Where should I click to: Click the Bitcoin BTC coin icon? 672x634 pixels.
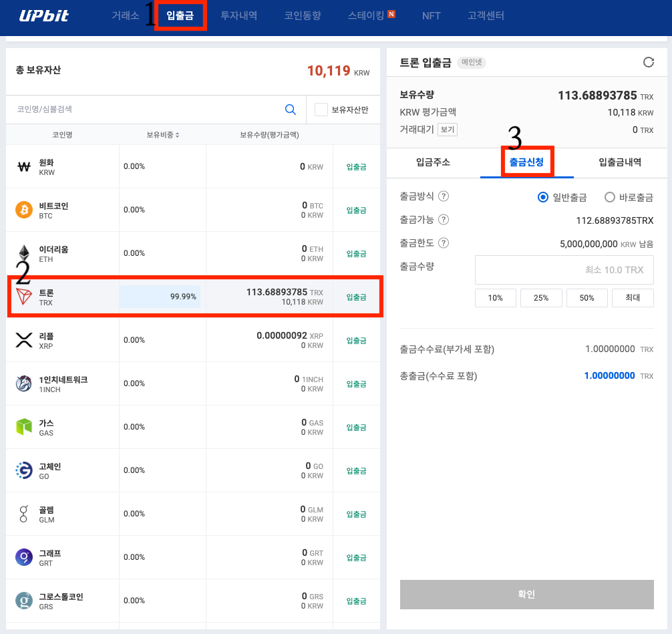[24, 210]
